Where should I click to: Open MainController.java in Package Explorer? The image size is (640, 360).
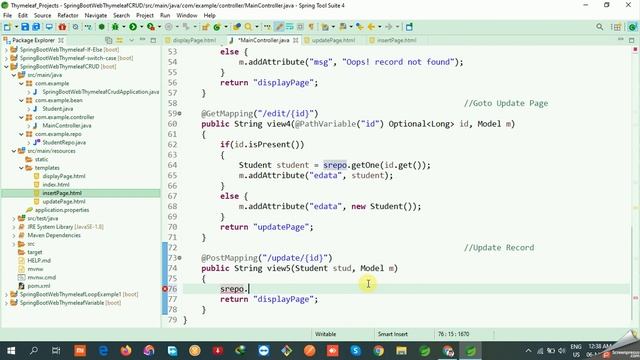coord(67,126)
